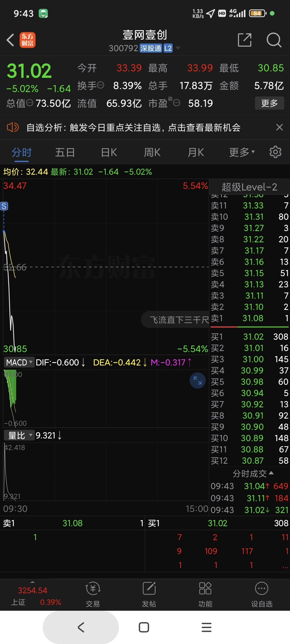
Task: Select 买1 price 31.02 in order book
Action: [x=249, y=337]
